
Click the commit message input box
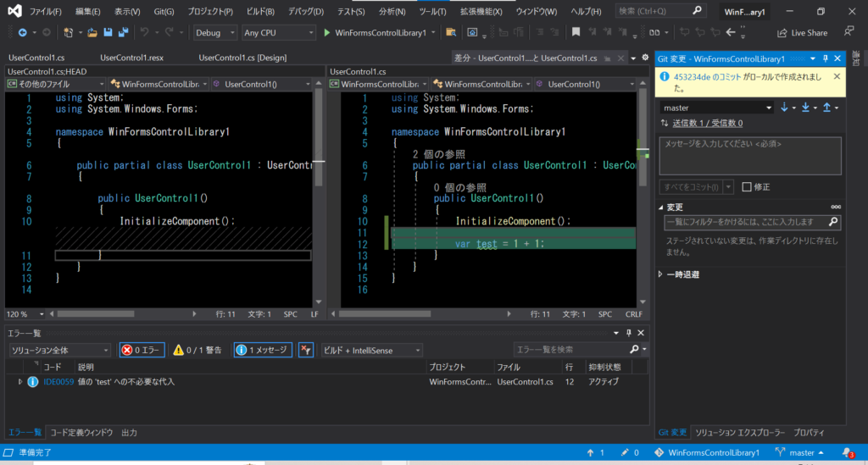(x=750, y=156)
